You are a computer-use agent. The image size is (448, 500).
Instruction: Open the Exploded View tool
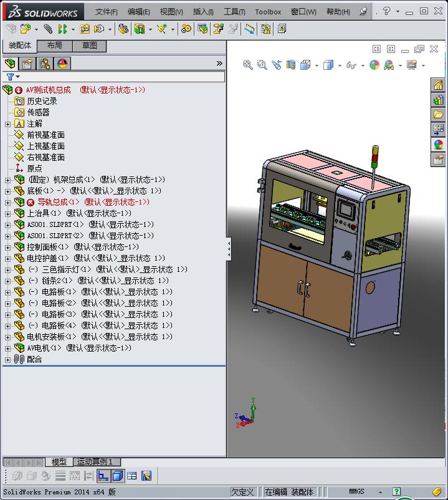point(218,29)
